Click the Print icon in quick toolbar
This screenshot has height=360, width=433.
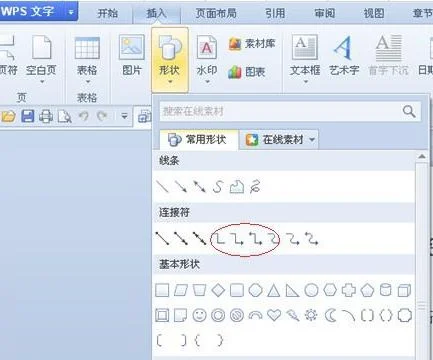(x=46, y=117)
